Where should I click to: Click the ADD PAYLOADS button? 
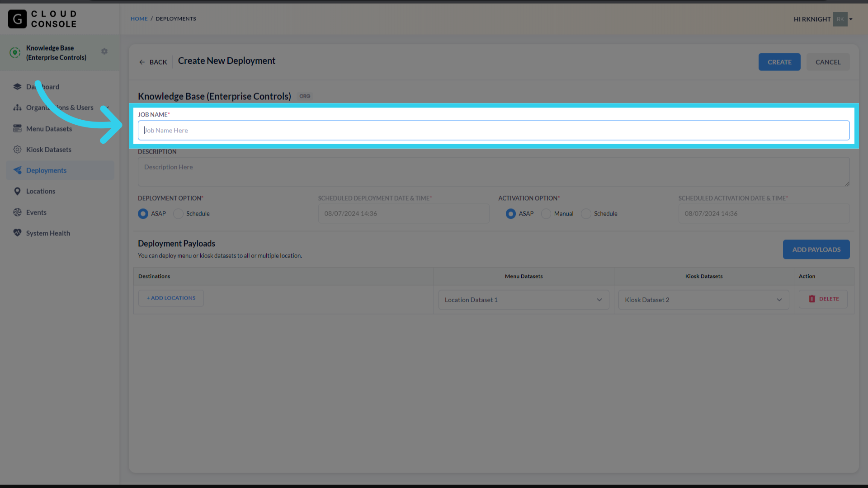click(x=816, y=249)
